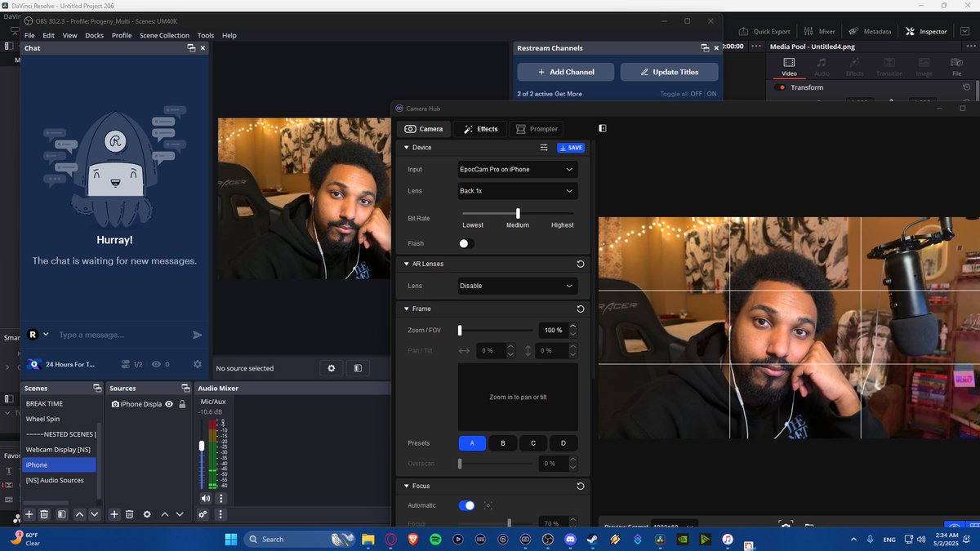This screenshot has width=980, height=551.
Task: Open the Mixer panel in DaVinci Resolve
Action: pyautogui.click(x=819, y=31)
